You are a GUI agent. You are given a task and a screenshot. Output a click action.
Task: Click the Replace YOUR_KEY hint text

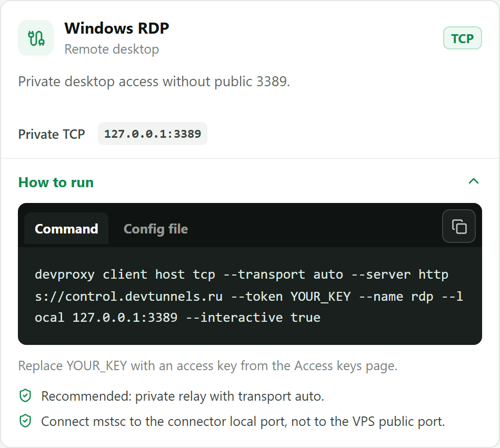208,366
